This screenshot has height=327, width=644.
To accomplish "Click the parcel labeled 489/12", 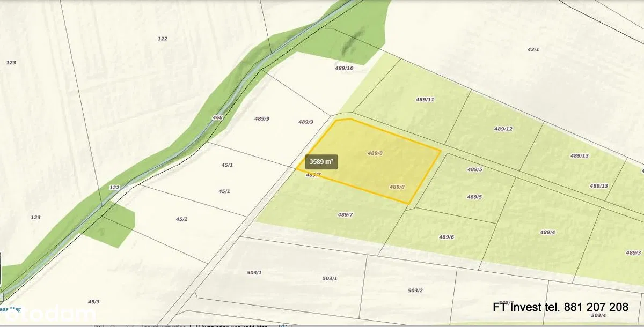I will click(503, 129).
